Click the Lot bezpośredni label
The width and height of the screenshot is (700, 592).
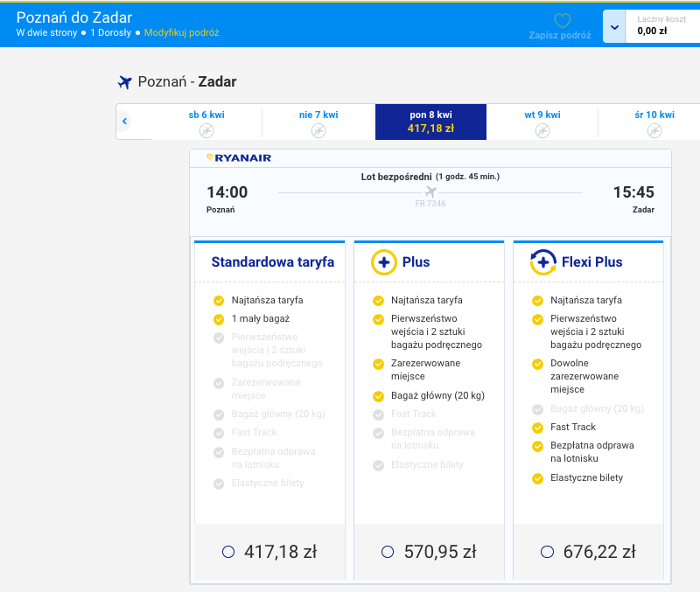[396, 178]
